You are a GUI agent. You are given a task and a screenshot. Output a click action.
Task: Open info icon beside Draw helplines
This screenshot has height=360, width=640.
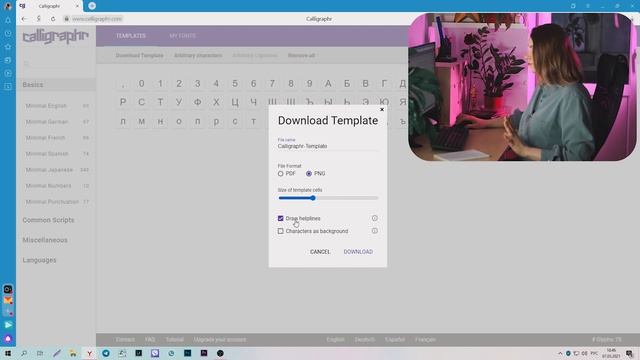click(x=375, y=218)
